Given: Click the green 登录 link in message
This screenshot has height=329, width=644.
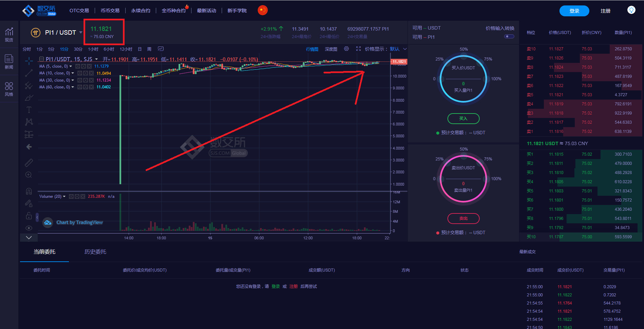Looking at the screenshot, I should (x=276, y=287).
